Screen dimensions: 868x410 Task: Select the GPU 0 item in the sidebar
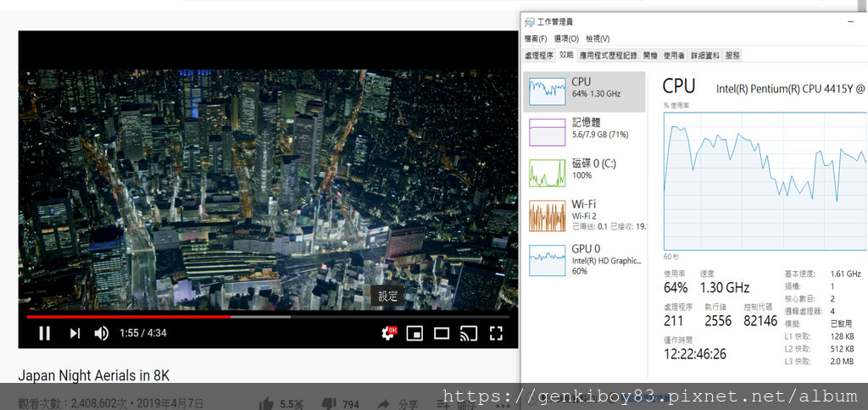(585, 260)
